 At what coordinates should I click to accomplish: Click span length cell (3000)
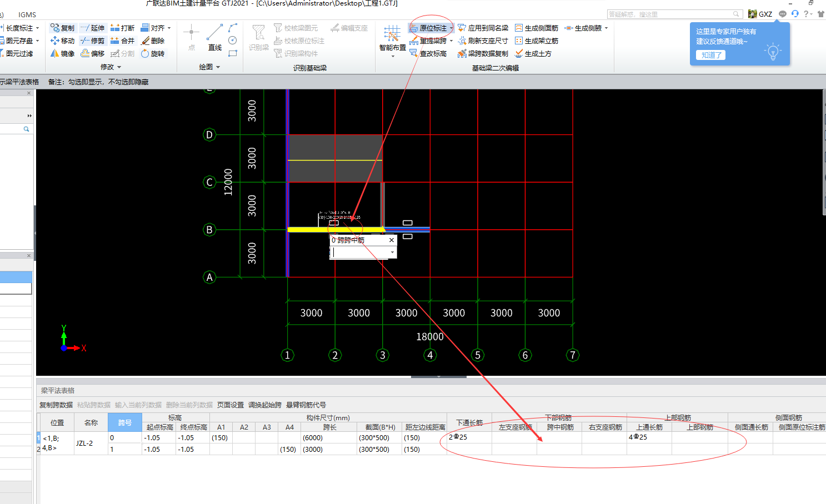[329, 449]
